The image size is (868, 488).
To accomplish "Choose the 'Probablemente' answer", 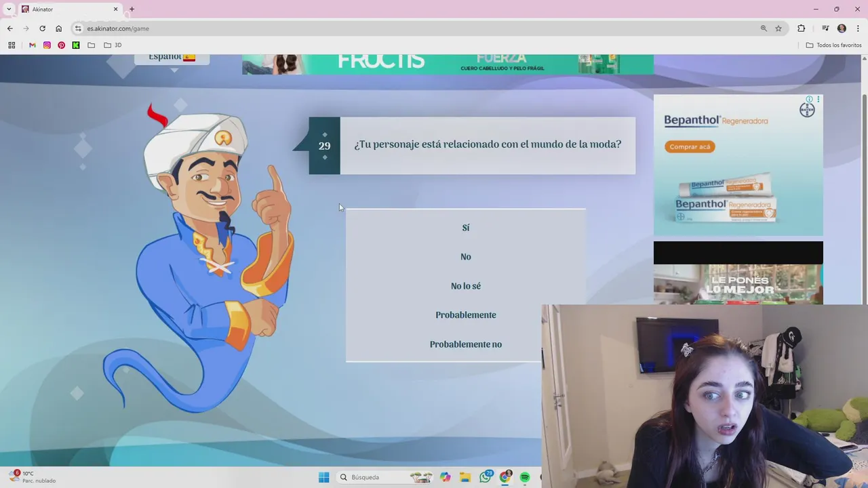I will (465, 315).
